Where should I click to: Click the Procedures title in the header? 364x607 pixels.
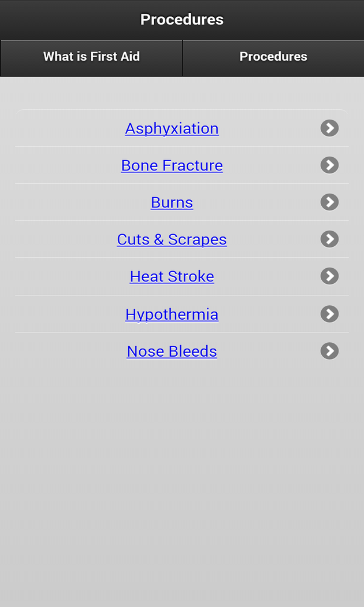point(182,20)
